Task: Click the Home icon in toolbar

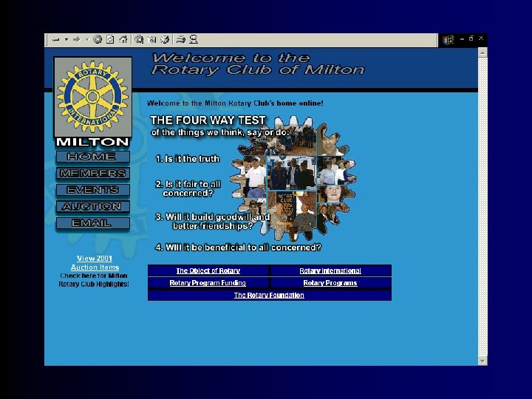Action: [x=123, y=40]
